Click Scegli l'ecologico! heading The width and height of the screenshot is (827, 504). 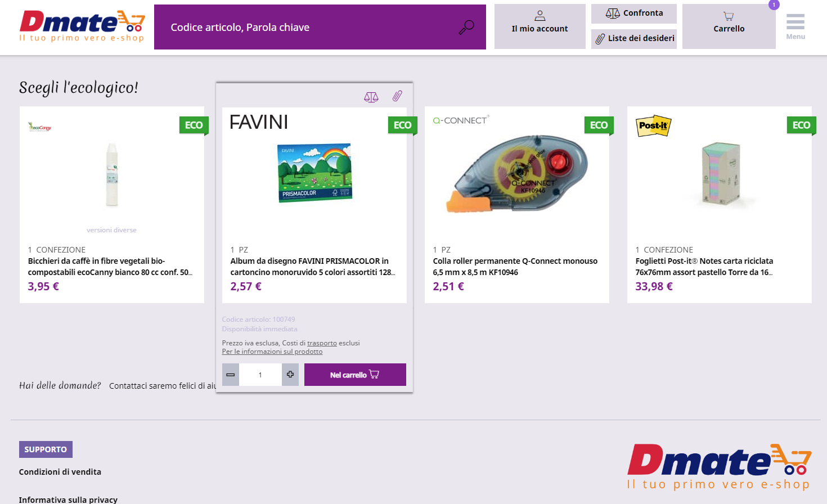(x=79, y=88)
